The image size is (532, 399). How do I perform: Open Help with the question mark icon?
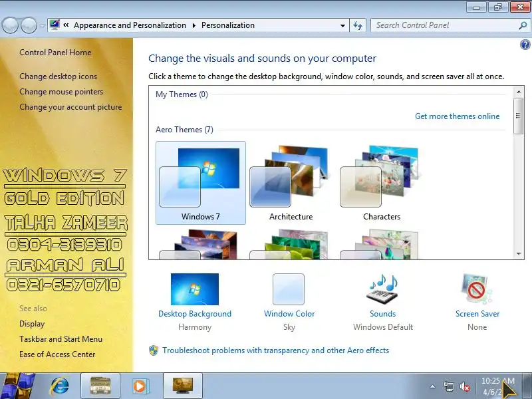coord(525,45)
